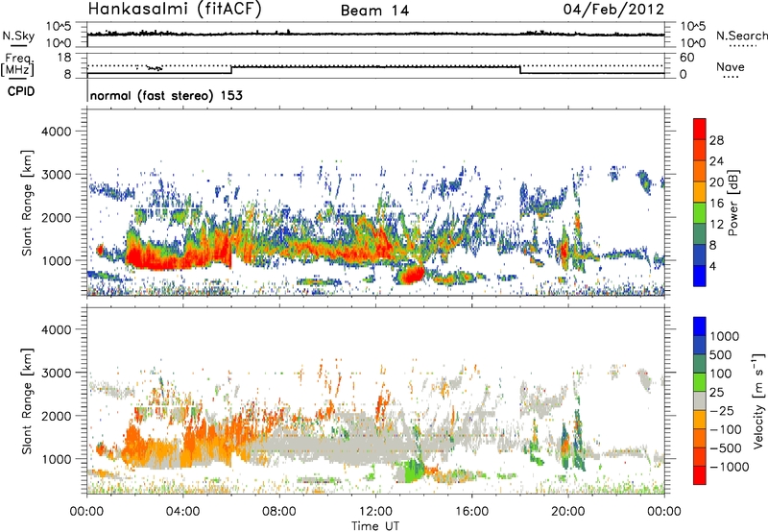Click the gray segment of velocity colorbar
This screenshot has width=768, height=532.
click(x=700, y=400)
